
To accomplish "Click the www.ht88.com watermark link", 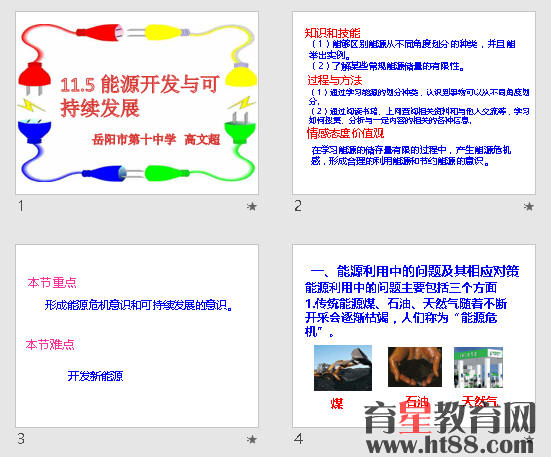I will (x=449, y=445).
